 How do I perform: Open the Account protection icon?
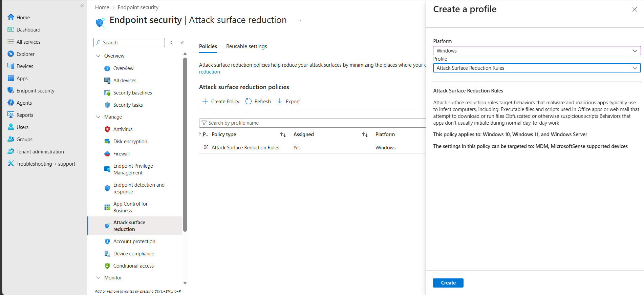tap(107, 241)
